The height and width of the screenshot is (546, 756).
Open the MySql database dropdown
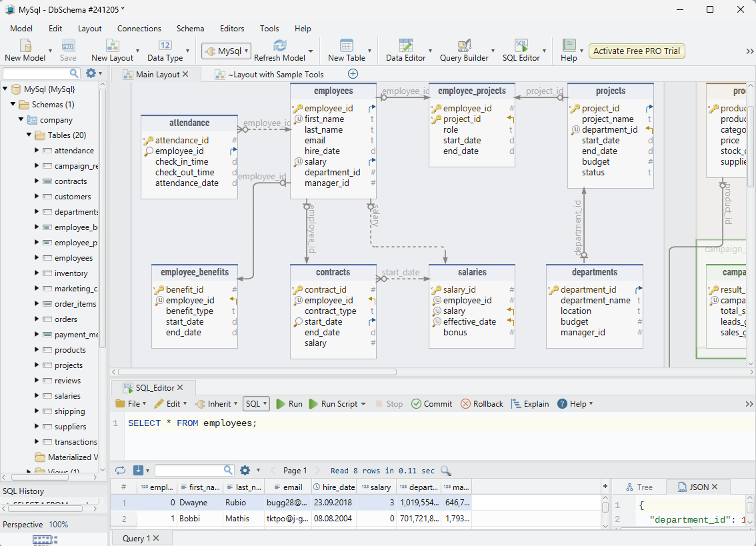pyautogui.click(x=226, y=51)
